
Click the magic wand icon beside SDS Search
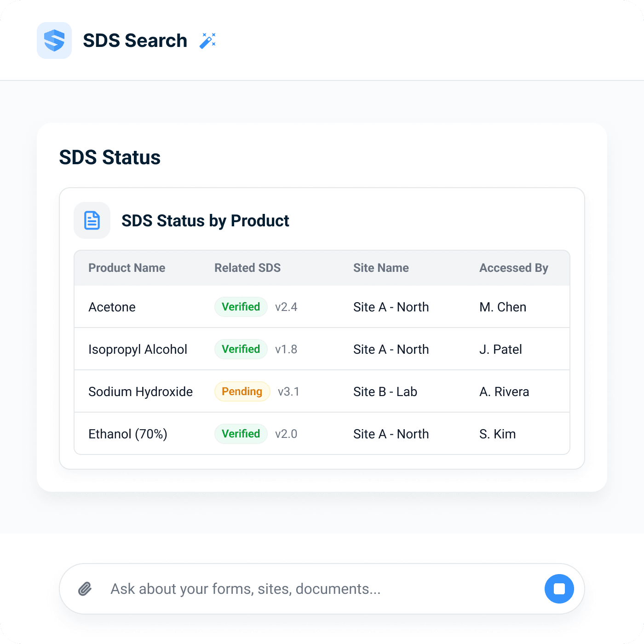[x=207, y=40]
